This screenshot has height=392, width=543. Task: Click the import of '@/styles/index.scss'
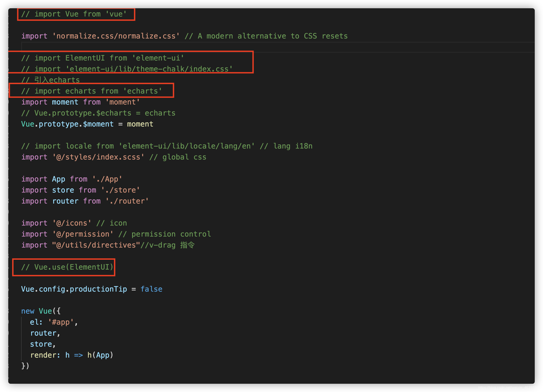(x=83, y=157)
